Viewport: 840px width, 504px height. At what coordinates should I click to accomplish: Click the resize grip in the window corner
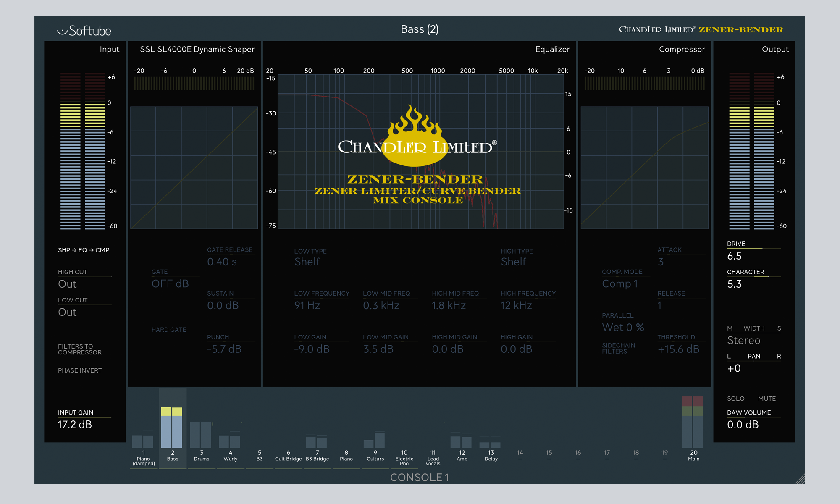800,479
